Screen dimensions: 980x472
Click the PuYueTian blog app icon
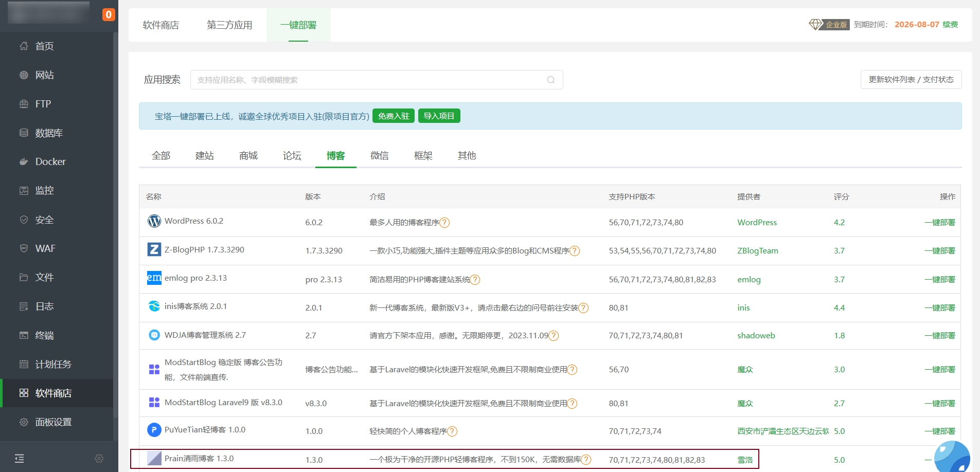(154, 430)
